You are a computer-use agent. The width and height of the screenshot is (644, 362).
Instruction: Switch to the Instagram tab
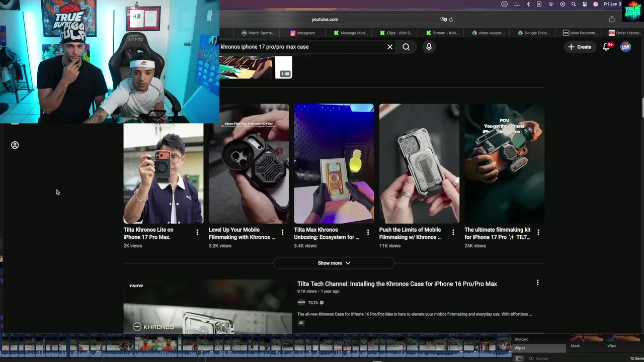(x=302, y=33)
